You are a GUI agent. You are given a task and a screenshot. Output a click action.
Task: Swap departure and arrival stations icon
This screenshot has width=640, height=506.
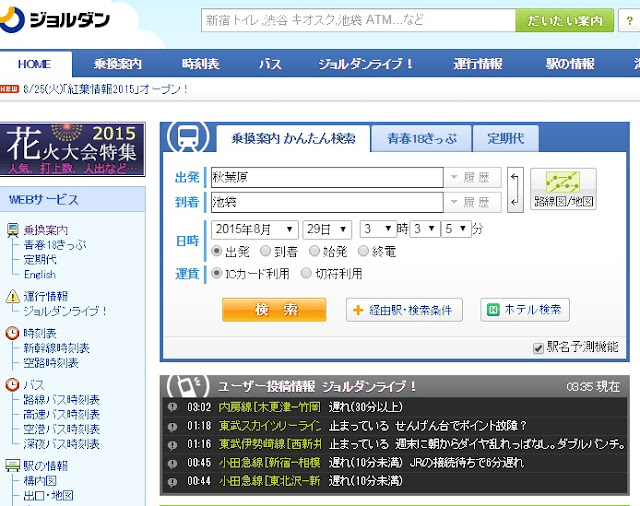pyautogui.click(x=515, y=190)
